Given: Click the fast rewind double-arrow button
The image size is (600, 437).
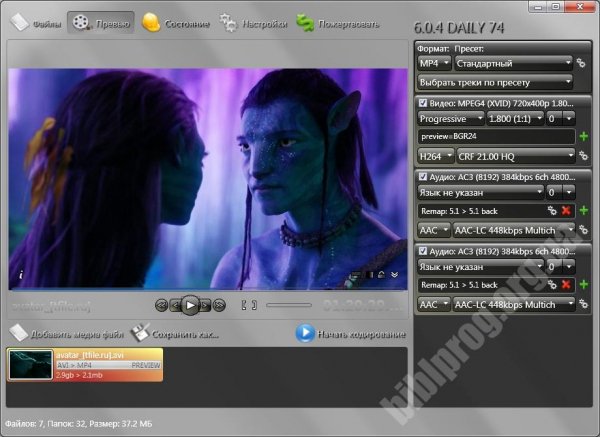Looking at the screenshot, I should pos(161,305).
